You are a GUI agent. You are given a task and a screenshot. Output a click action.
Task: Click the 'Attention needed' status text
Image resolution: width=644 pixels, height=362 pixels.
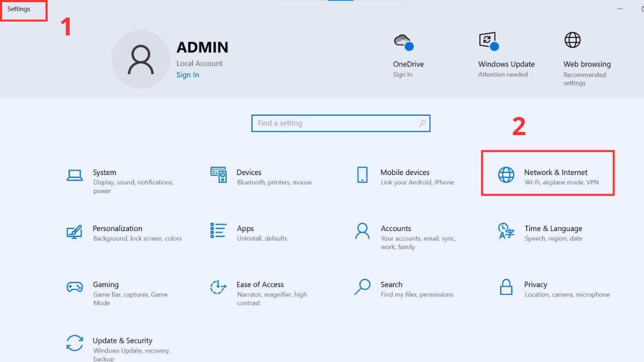coord(503,75)
